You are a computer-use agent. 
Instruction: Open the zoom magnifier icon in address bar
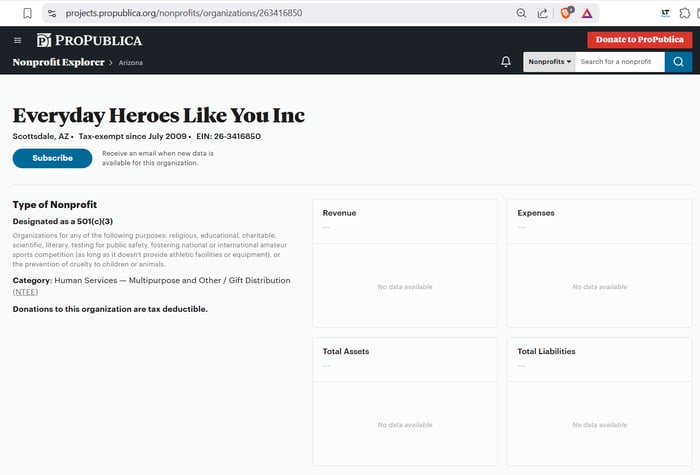[x=521, y=13]
